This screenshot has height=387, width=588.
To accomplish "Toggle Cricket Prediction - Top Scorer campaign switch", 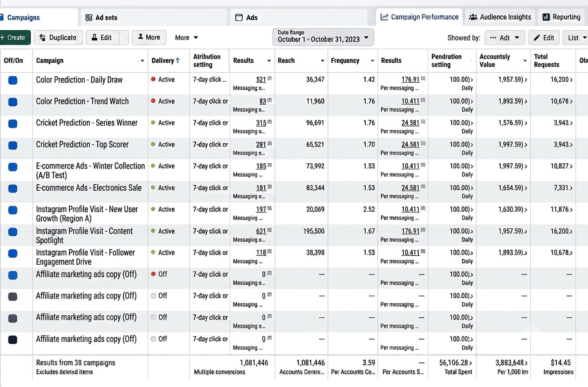I will click(13, 145).
